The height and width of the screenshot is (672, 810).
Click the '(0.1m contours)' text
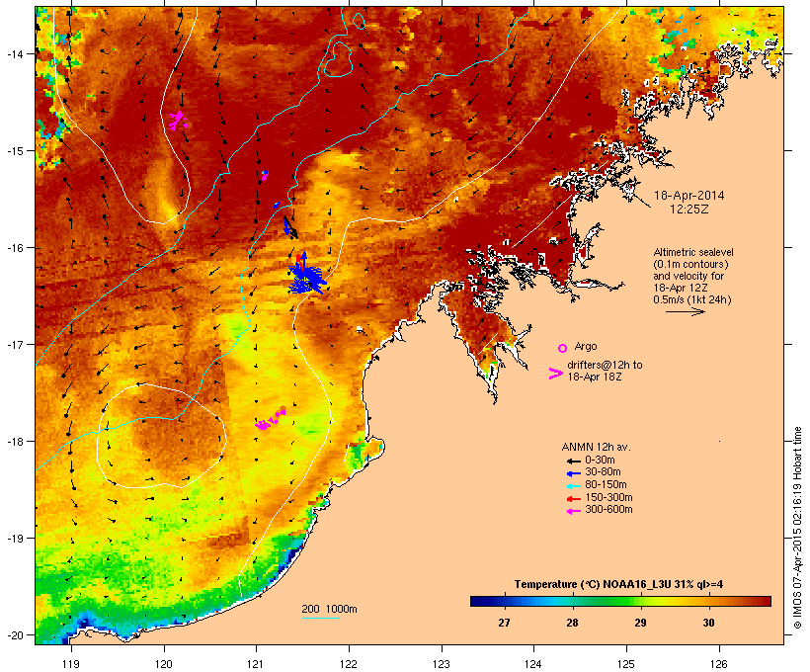tap(690, 264)
